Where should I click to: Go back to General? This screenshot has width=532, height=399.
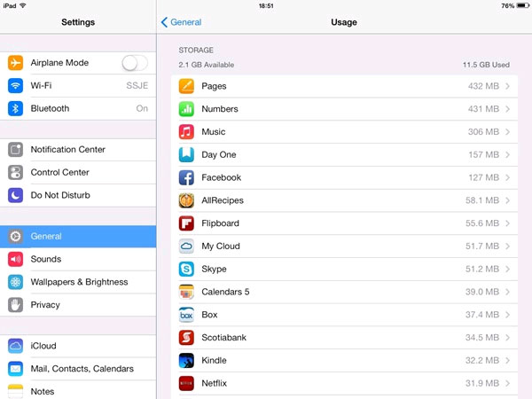point(181,22)
